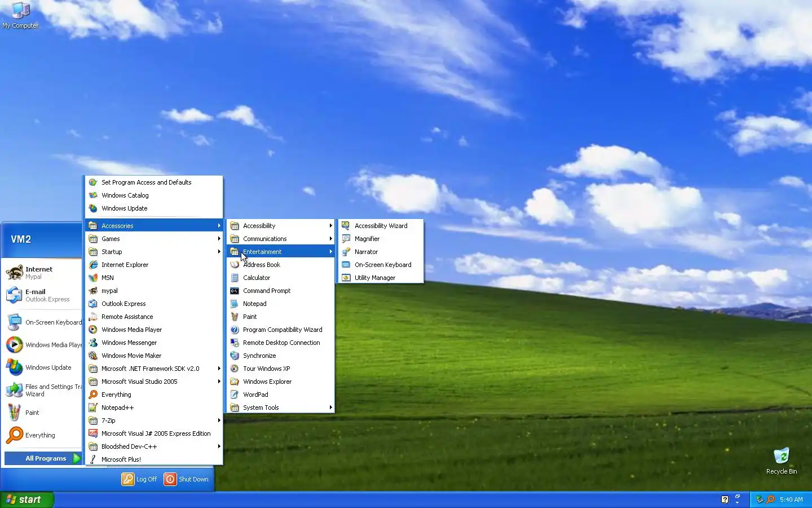Open MSN butterfly icon entry

point(154,278)
